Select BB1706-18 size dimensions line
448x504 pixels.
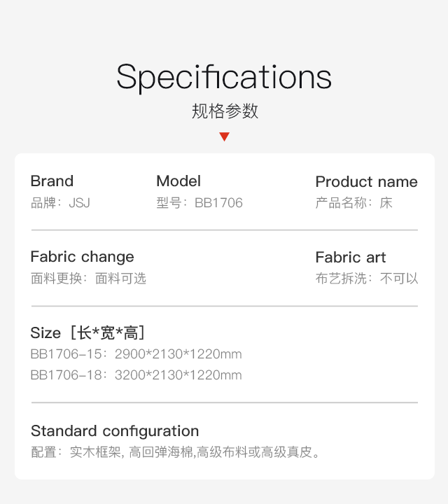136,375
